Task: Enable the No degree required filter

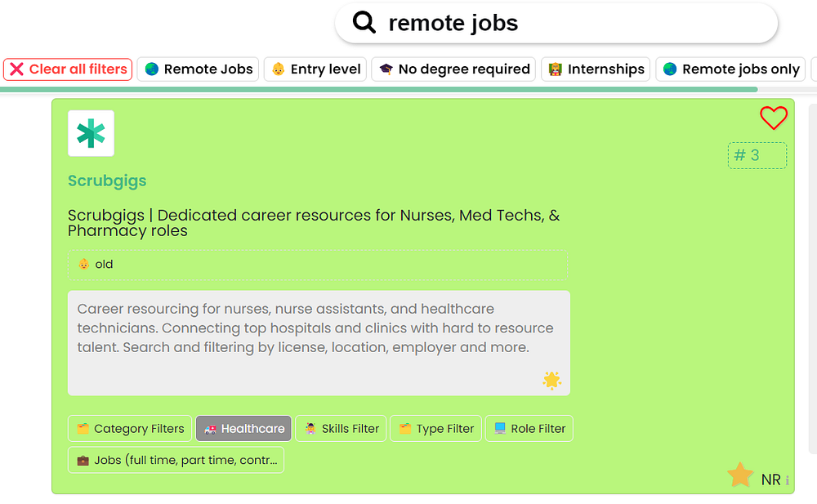Action: click(454, 69)
